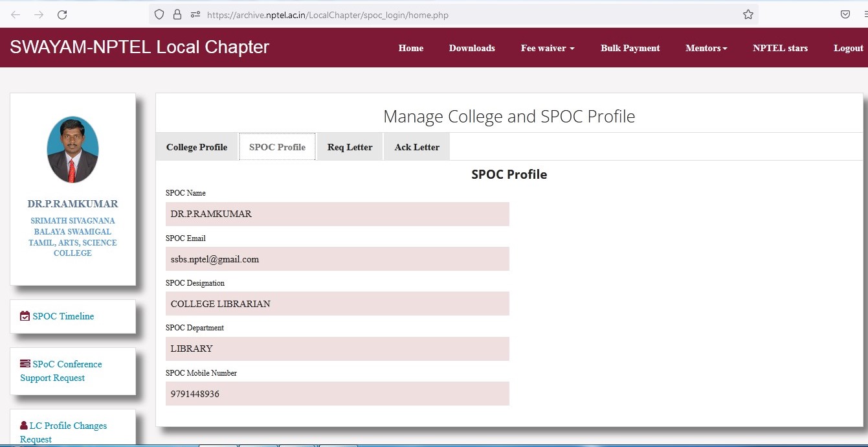
Task: Click LC Profile Changes user icon
Action: [x=24, y=425]
